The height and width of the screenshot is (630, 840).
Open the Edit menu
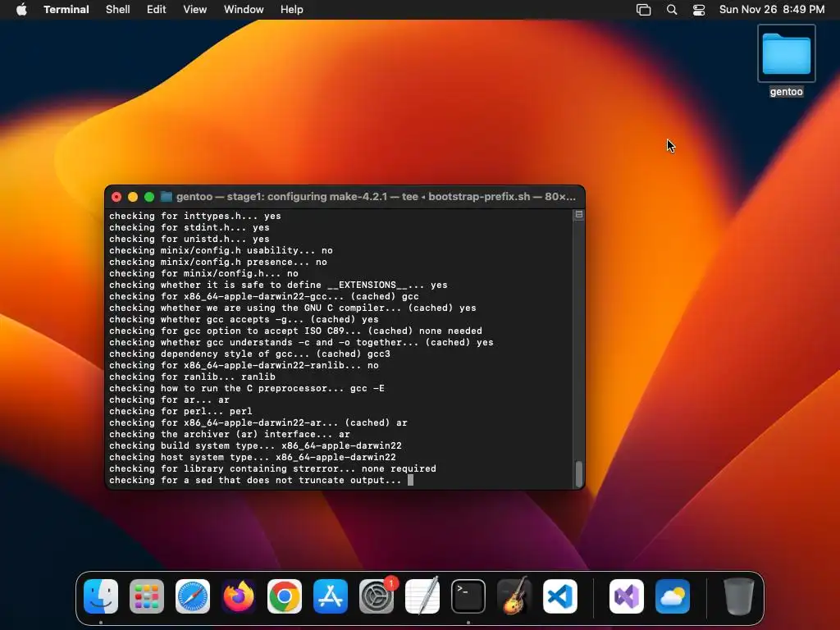pos(157,10)
